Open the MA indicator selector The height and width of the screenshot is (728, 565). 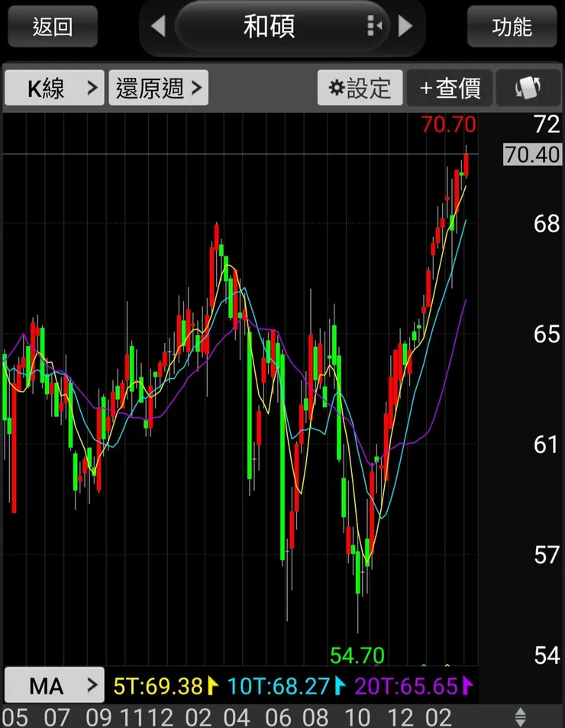click(x=54, y=685)
